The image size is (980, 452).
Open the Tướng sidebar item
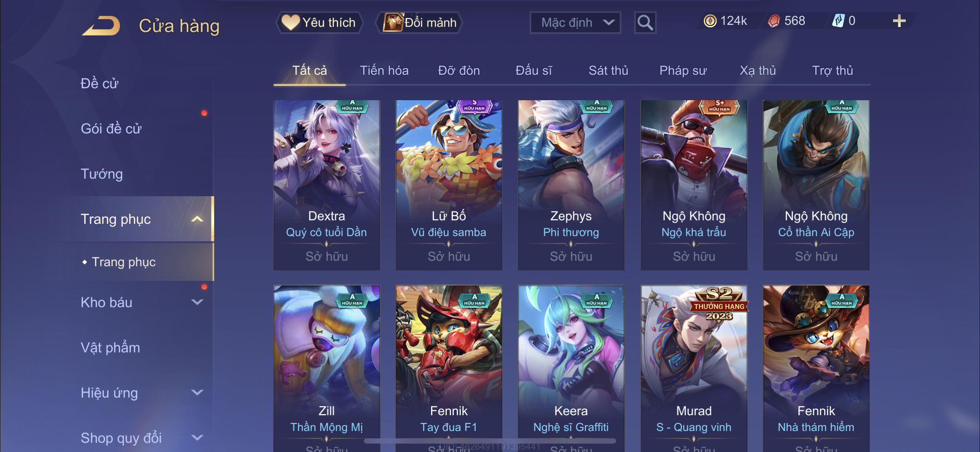tap(102, 174)
